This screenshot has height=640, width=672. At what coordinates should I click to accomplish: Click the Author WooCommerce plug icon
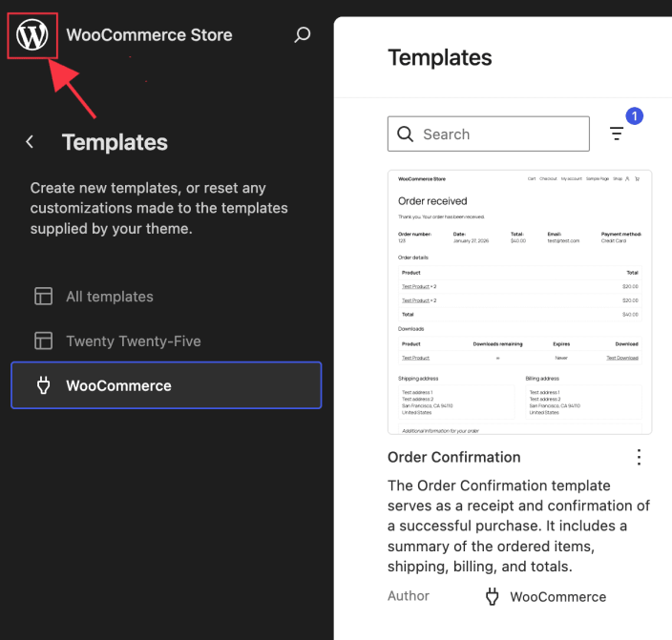point(492,596)
